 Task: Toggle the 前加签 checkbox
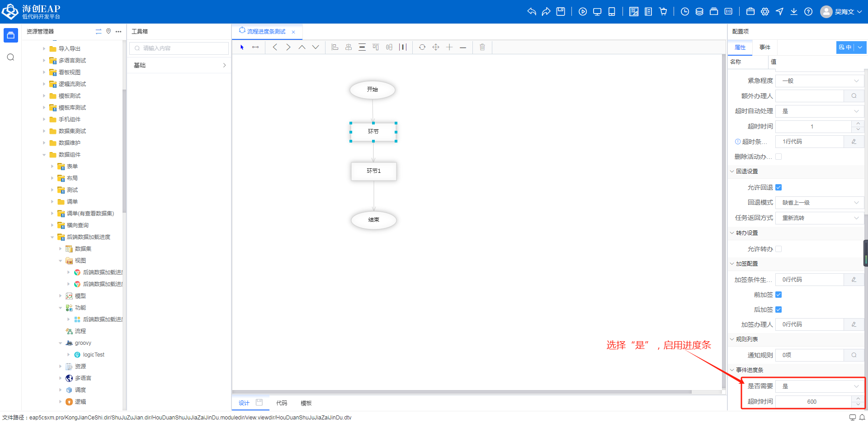[x=778, y=295]
